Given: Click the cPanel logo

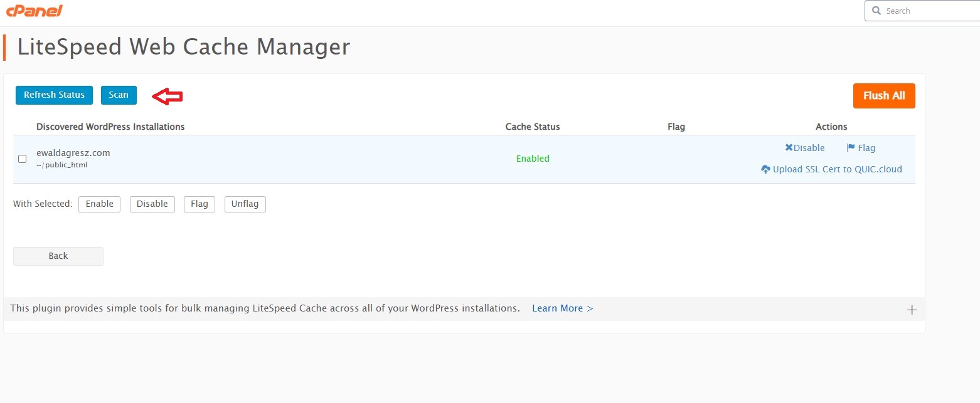Looking at the screenshot, I should click(35, 11).
